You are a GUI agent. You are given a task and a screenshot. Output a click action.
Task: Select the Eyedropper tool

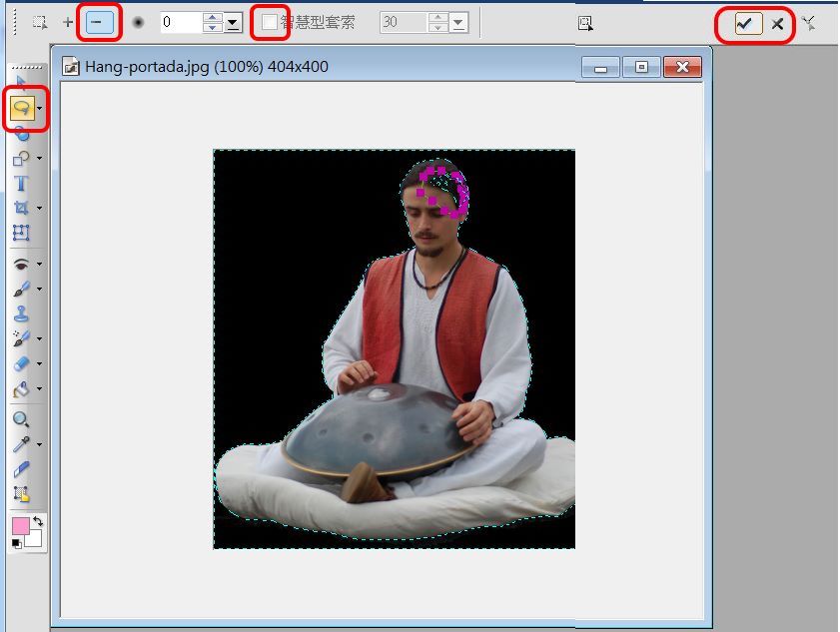point(21,444)
